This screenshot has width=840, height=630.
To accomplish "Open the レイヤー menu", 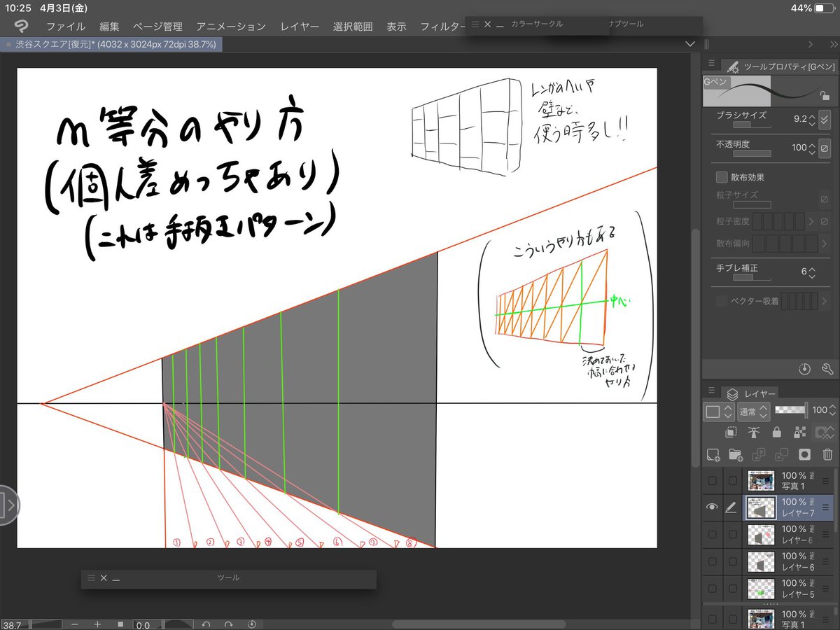I will 299,26.
